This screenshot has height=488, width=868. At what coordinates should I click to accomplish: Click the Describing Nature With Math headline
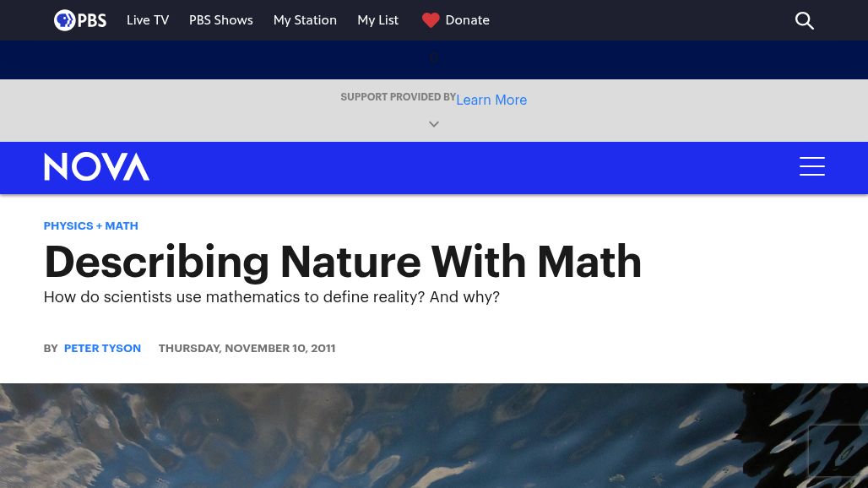pos(342,262)
